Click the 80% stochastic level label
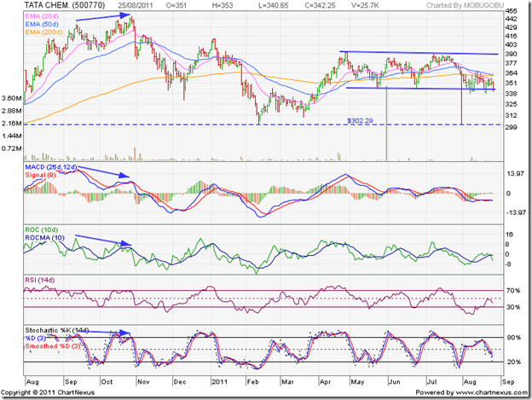The width and height of the screenshot is (532, 400). (514, 338)
